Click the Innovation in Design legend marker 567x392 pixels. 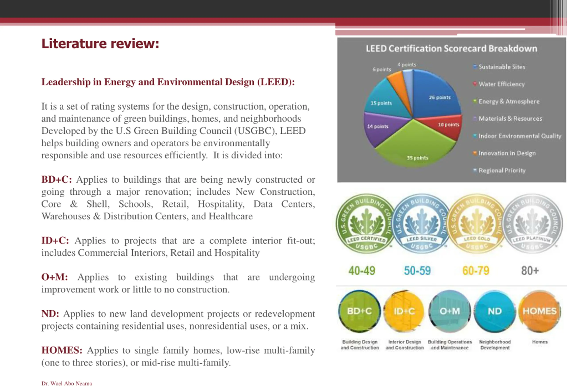point(475,153)
